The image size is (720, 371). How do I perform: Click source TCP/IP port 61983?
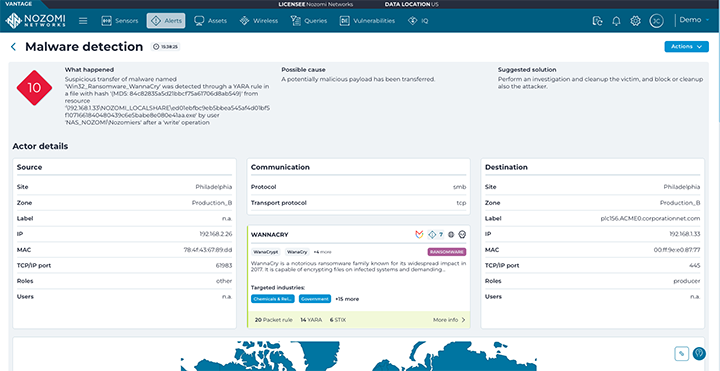coord(224,265)
